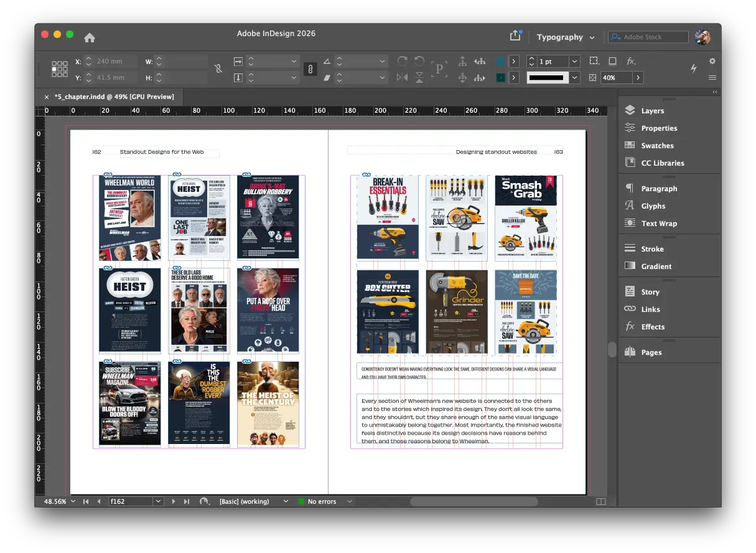Expand the 40% opacity slider arrow
The height and width of the screenshot is (553, 756).
638,78
